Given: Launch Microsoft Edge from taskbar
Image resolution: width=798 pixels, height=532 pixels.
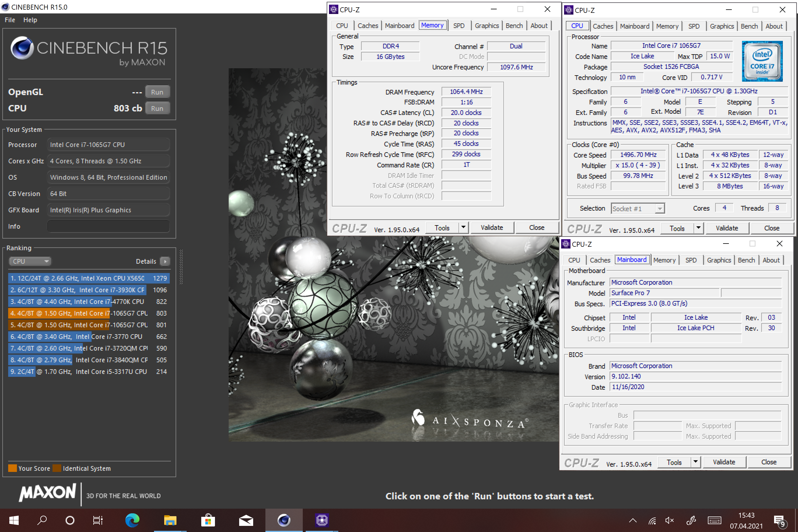Looking at the screenshot, I should click(x=132, y=520).
